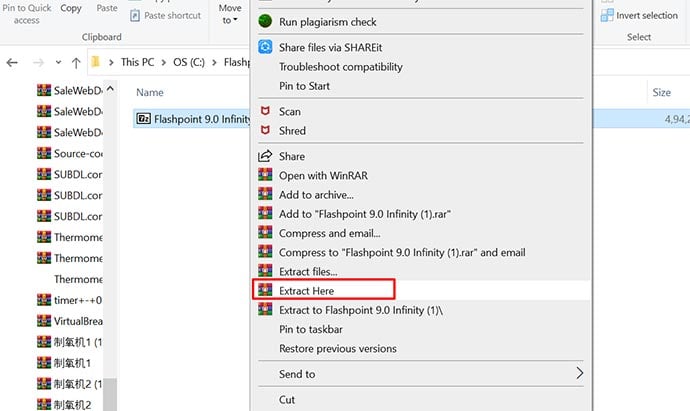The image size is (690, 411).
Task: Select 制氧机2 item without (1)
Action: [73, 405]
